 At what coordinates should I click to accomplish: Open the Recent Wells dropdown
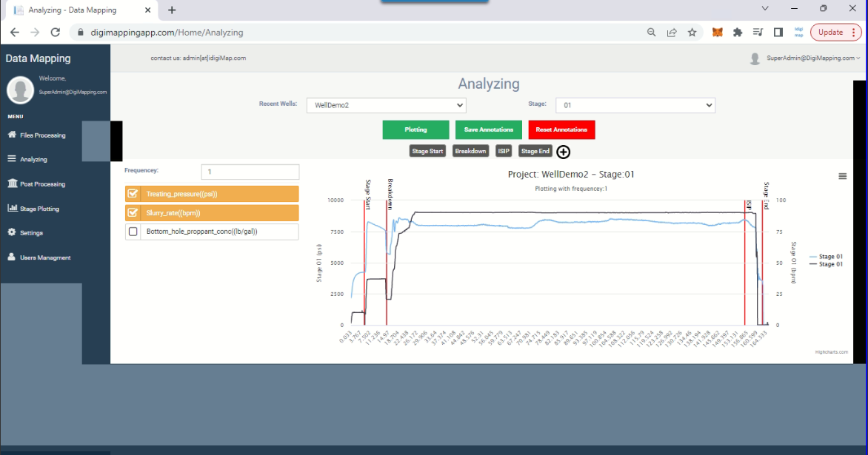(x=386, y=105)
